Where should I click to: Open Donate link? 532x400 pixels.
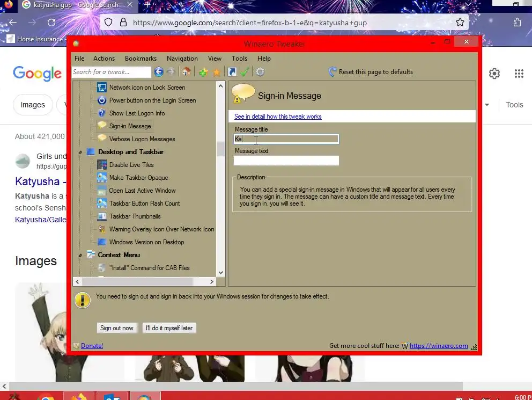[92, 346]
